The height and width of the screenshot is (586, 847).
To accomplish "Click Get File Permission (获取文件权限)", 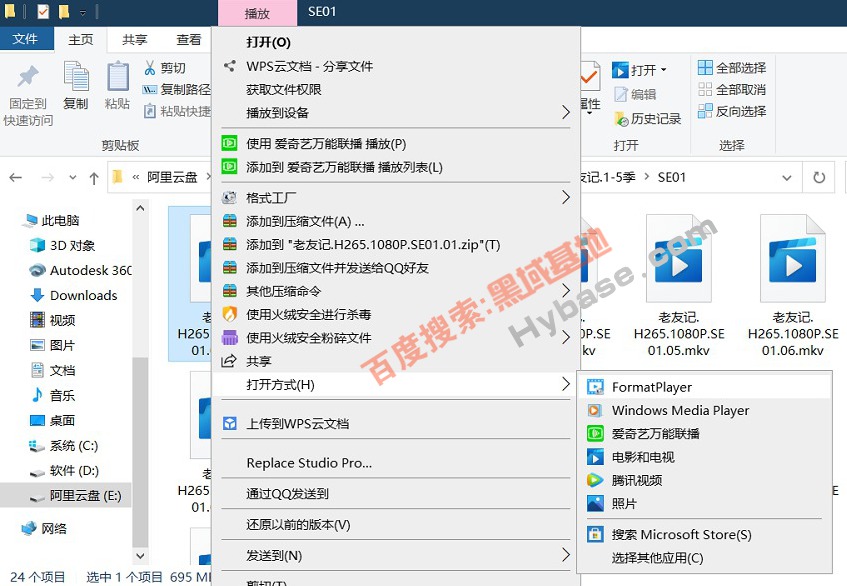I will click(x=395, y=89).
